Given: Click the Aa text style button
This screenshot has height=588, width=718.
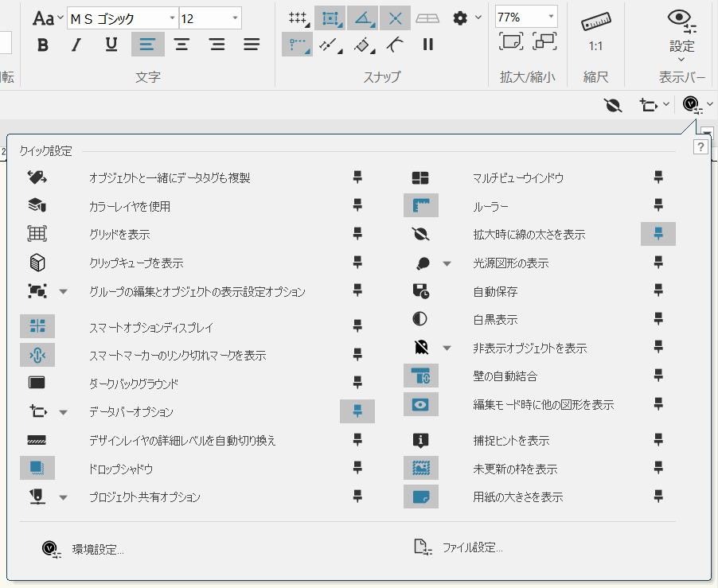Looking at the screenshot, I should click(48, 18).
